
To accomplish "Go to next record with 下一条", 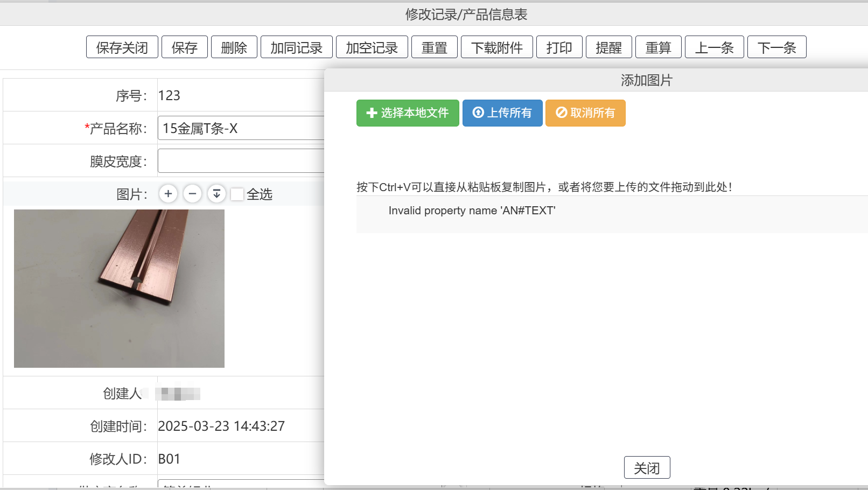I will point(777,47).
